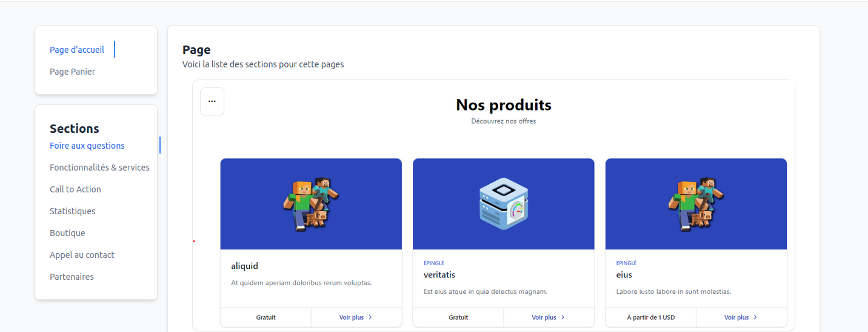Click the chevron arrow on veritatis' Voir plus

click(563, 317)
